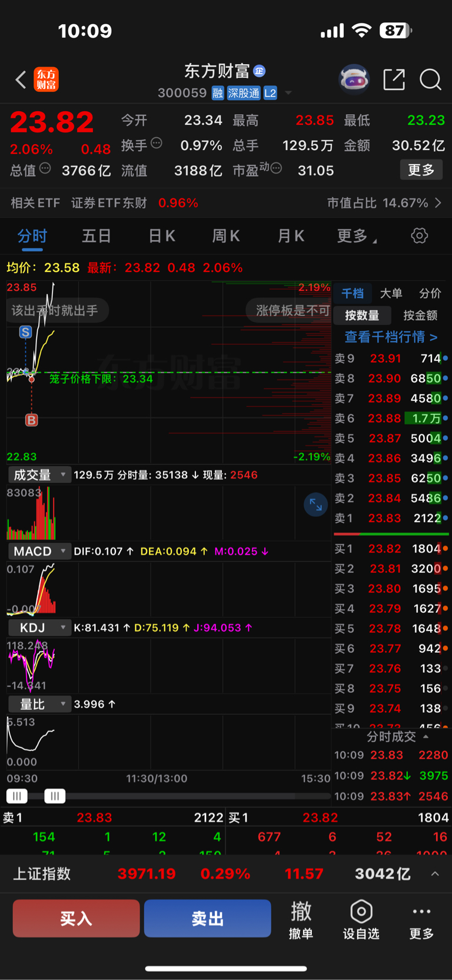
Task: Tap the 设自选 watchlist icon
Action: (361, 919)
